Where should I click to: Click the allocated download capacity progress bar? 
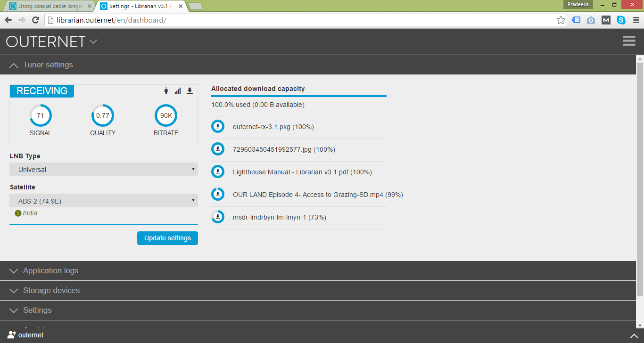[x=299, y=96]
